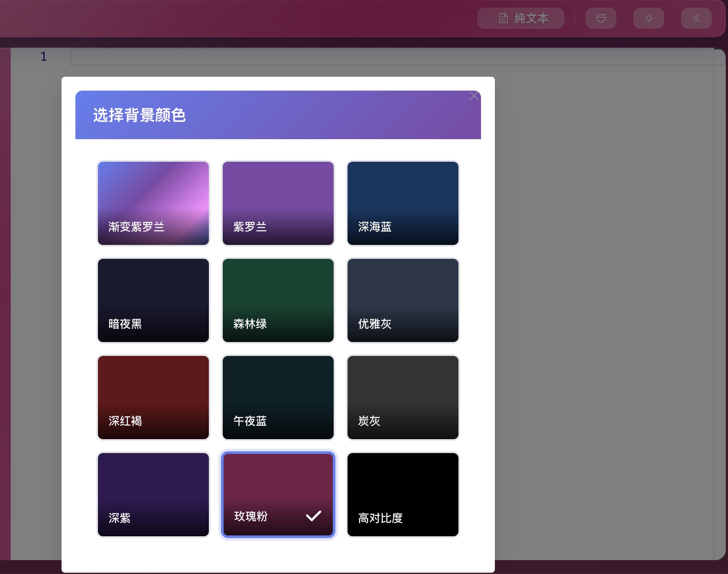
Task: Pick the 深海蓝 background color
Action: (403, 203)
